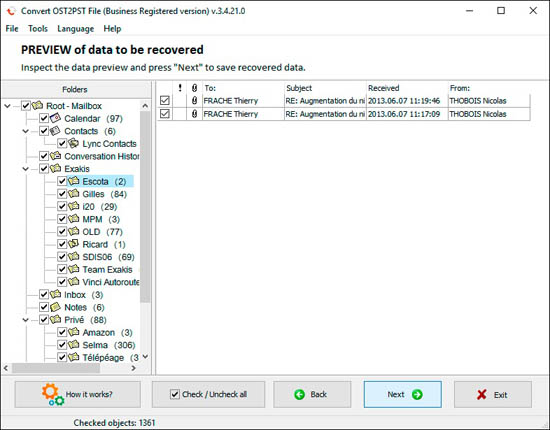Click the Contacts folder icon
The height and width of the screenshot is (430, 550).
point(55,131)
